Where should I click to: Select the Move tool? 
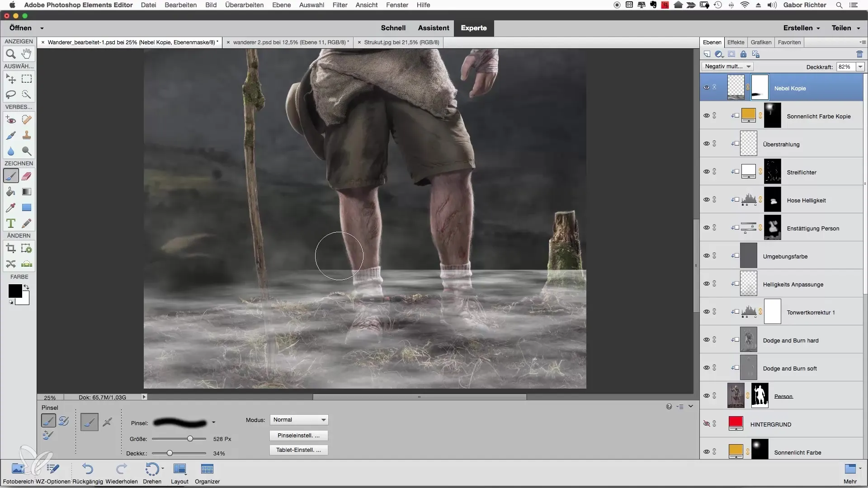coord(11,79)
